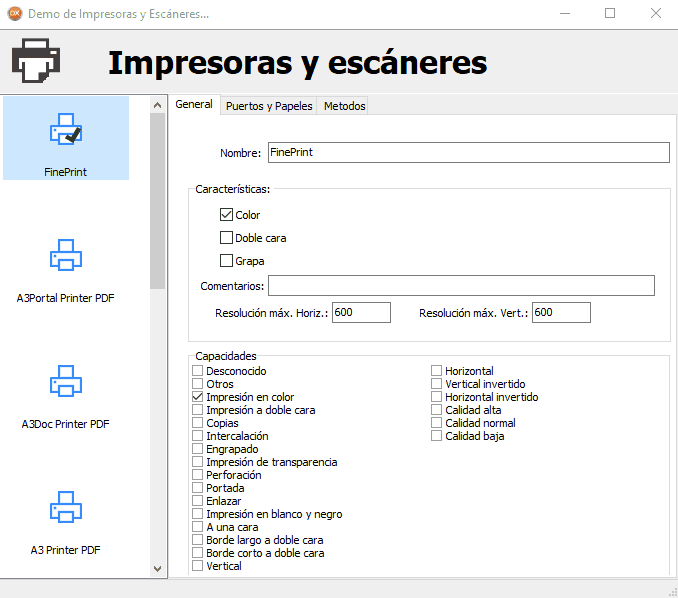The height and width of the screenshot is (598, 678).
Task: Check the Vertical capability
Action: (x=197, y=566)
